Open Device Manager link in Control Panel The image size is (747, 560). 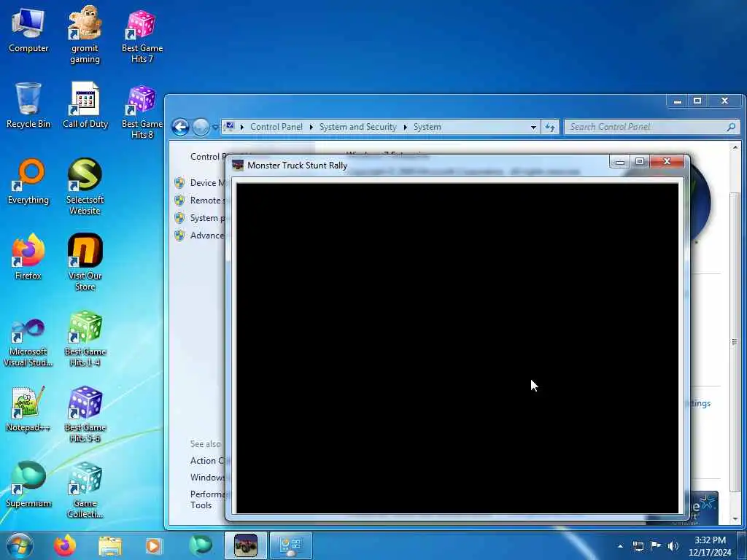pos(206,183)
